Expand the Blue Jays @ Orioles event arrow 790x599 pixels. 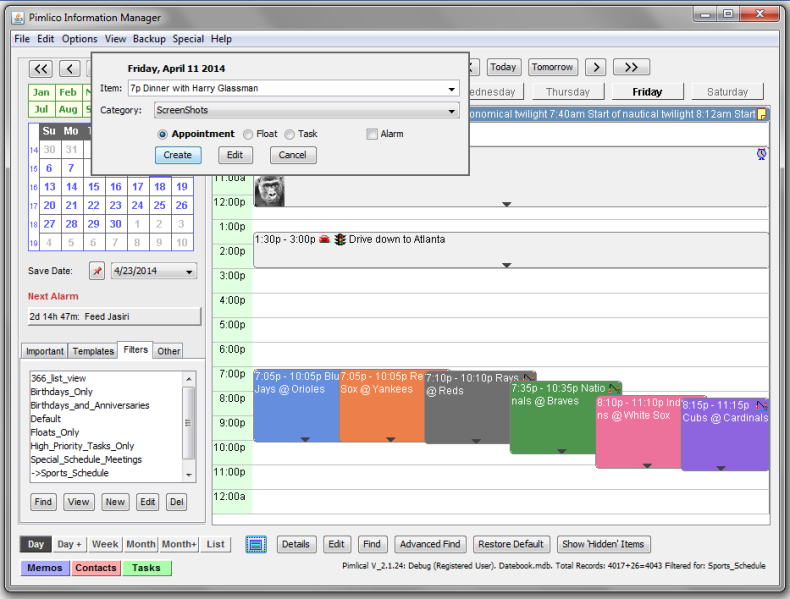tap(305, 439)
